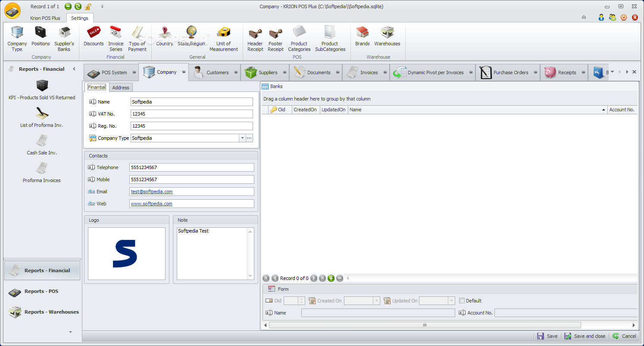Open the Customers document tab
644x346 pixels.
pos(215,72)
